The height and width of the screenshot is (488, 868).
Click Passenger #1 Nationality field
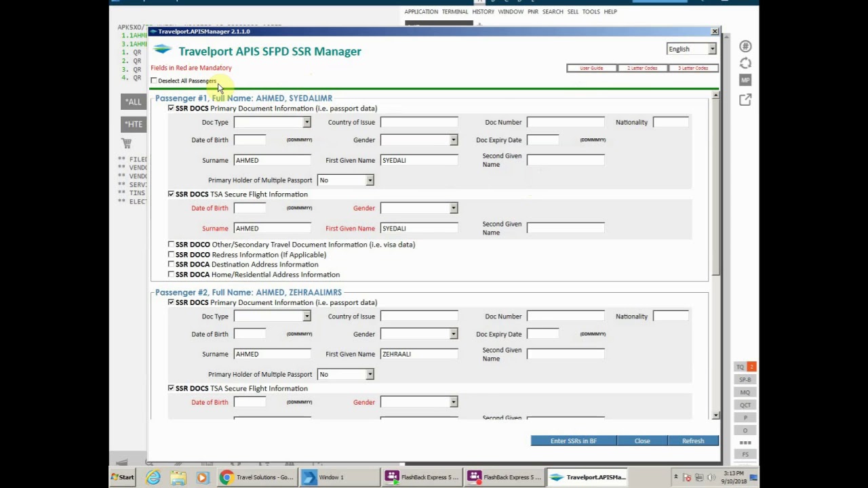[671, 122]
